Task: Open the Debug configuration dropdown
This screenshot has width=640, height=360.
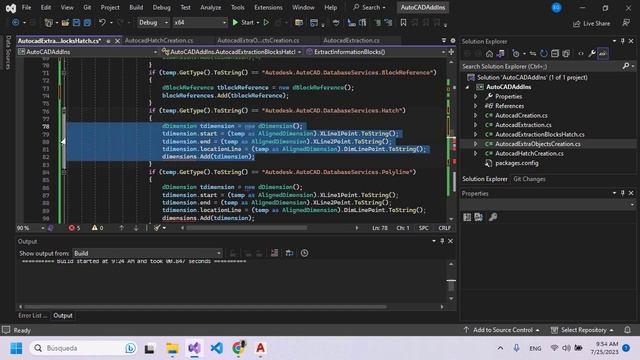Action: point(153,22)
